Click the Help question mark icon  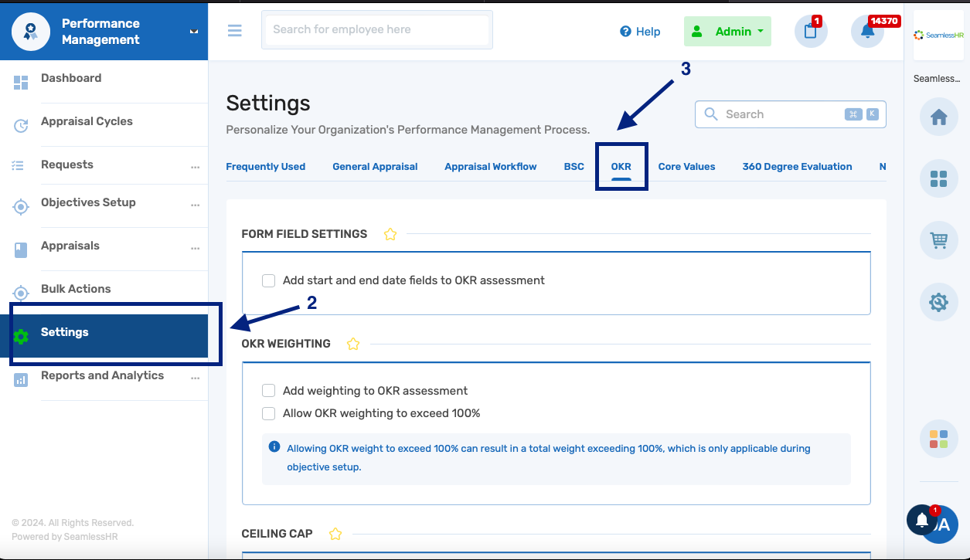[x=626, y=32]
